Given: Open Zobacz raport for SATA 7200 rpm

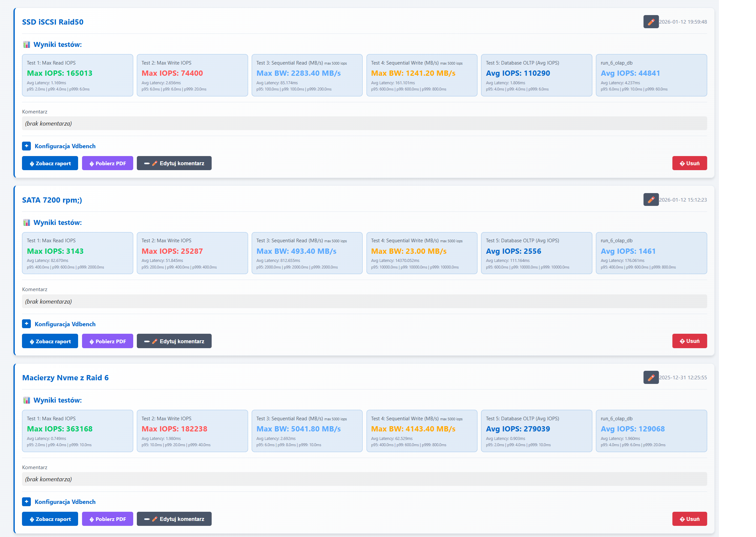Looking at the screenshot, I should 50,341.
